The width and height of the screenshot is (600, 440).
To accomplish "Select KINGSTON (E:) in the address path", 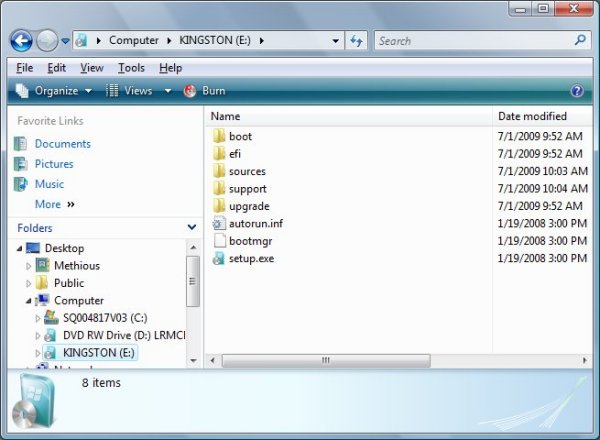I will (215, 40).
